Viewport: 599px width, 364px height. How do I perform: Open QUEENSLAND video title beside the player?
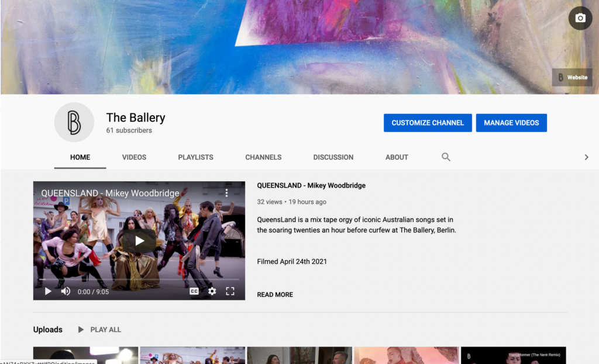coord(311,185)
